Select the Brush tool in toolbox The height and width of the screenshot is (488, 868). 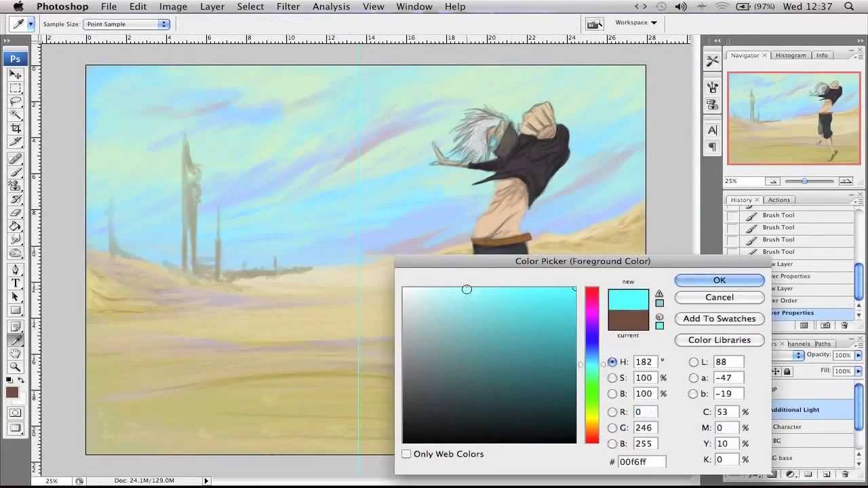(15, 173)
